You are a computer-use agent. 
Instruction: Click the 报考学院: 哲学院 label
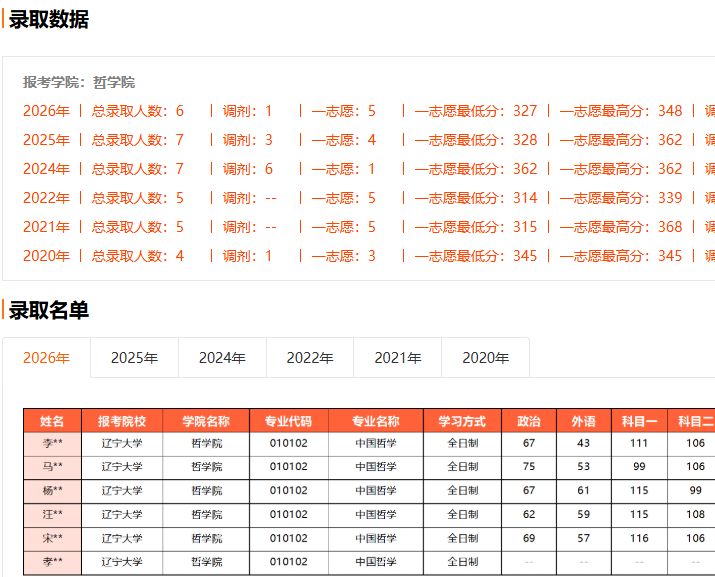(x=79, y=82)
